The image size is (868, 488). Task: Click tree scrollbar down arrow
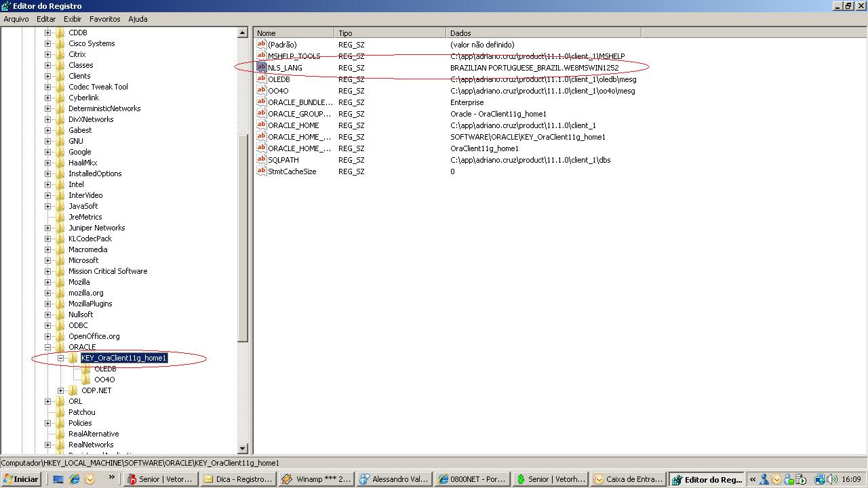(243, 449)
